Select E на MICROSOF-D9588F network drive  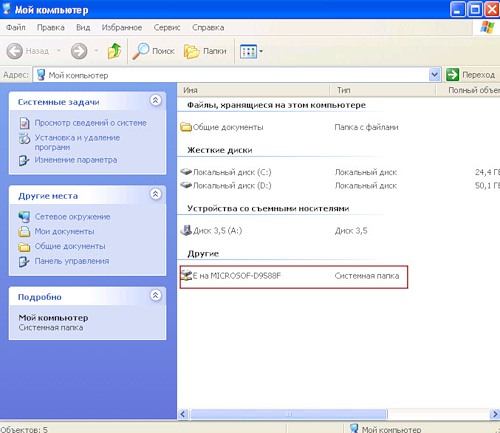[231, 276]
